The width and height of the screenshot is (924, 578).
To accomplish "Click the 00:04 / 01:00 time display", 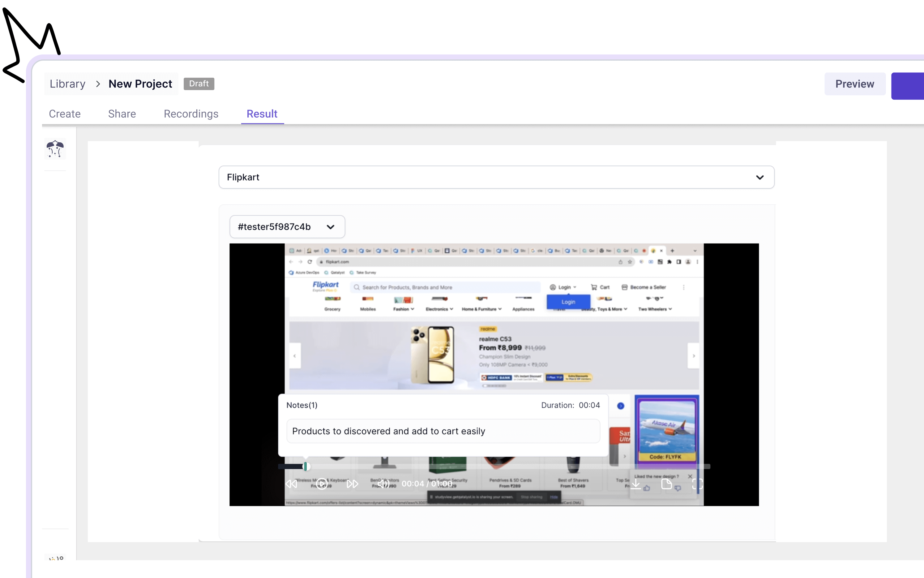I will 427,484.
